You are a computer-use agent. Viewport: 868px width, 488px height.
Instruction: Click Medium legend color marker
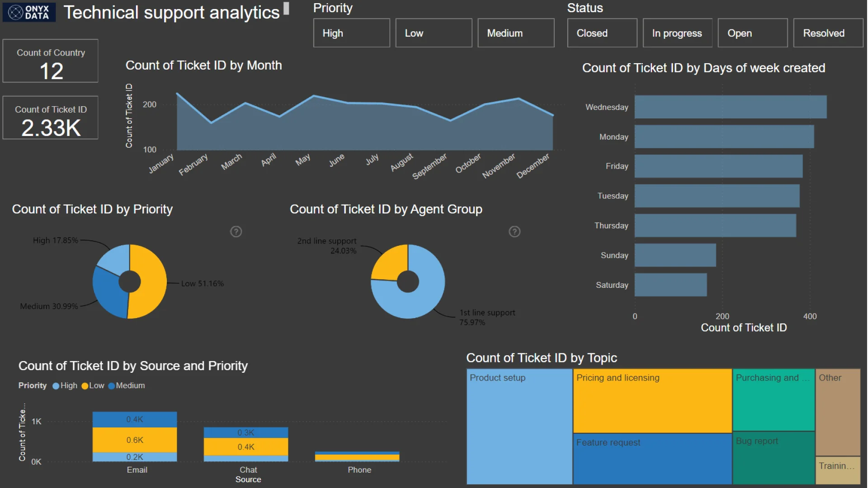[x=111, y=386]
